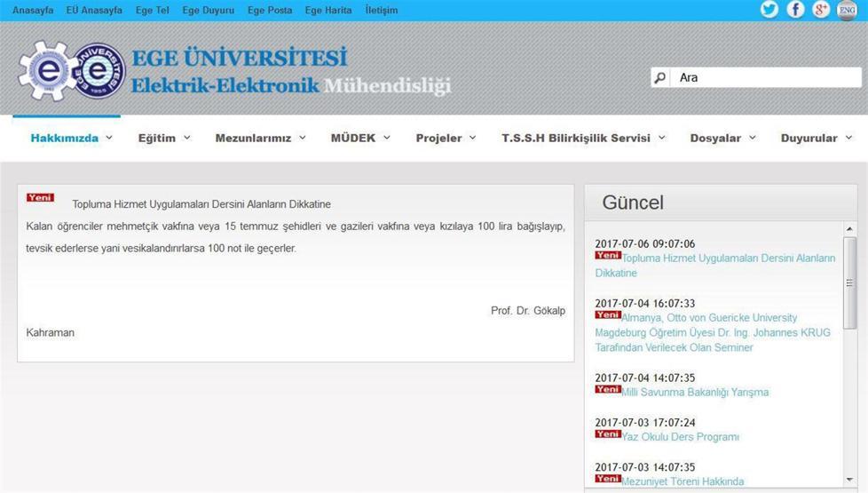Open the Ege Posta link

point(270,11)
